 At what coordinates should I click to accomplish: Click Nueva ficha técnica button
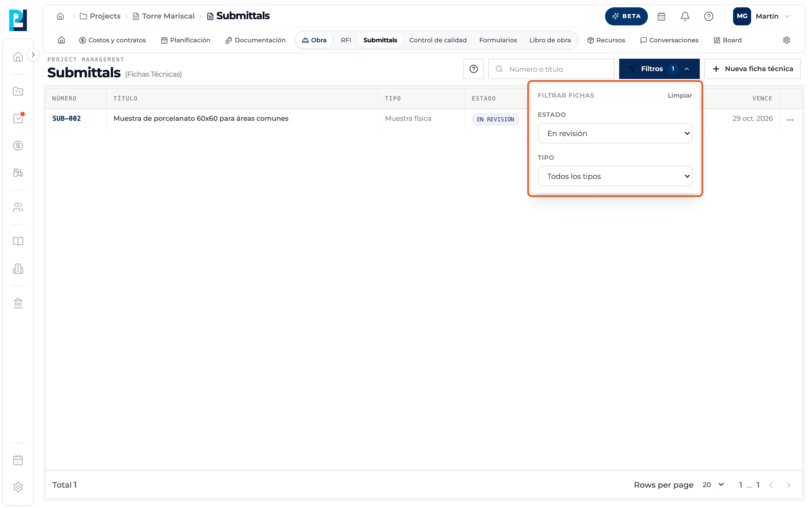(752, 69)
